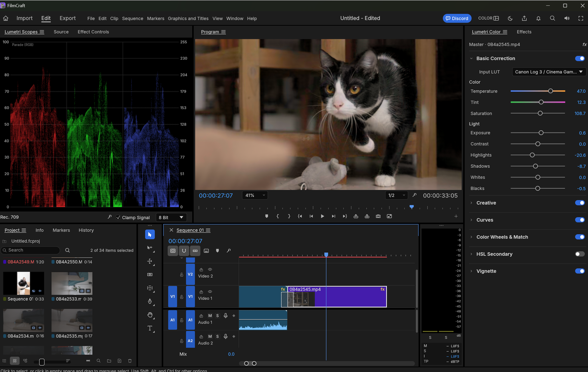
Task: Click the Discord button
Action: 457,18
